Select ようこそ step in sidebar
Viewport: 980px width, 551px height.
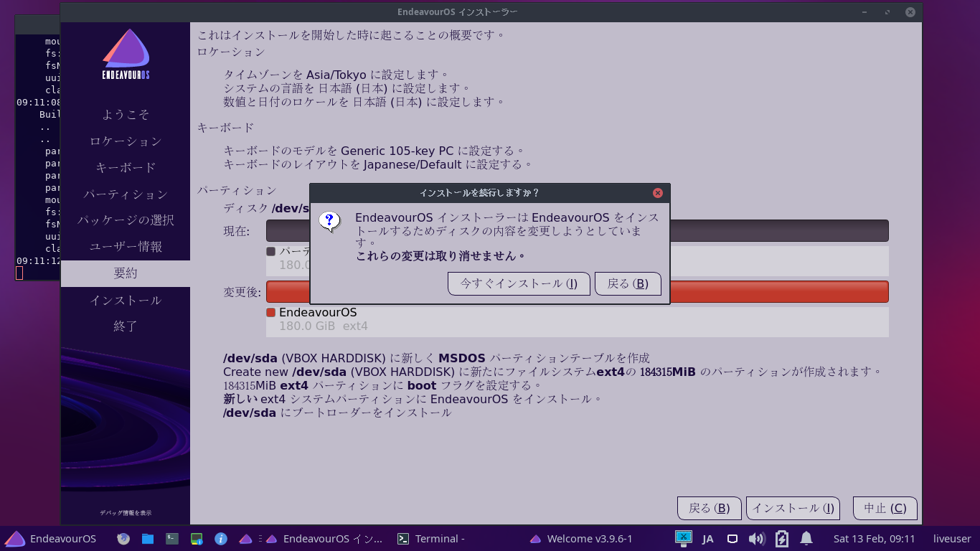coord(126,115)
